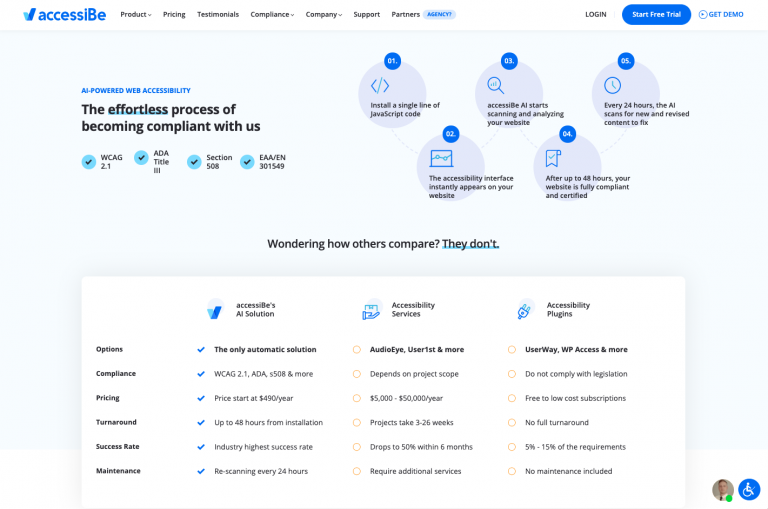Click the Section 508 checkmark badge
Viewport: 768px width, 509px height.
[x=194, y=162]
